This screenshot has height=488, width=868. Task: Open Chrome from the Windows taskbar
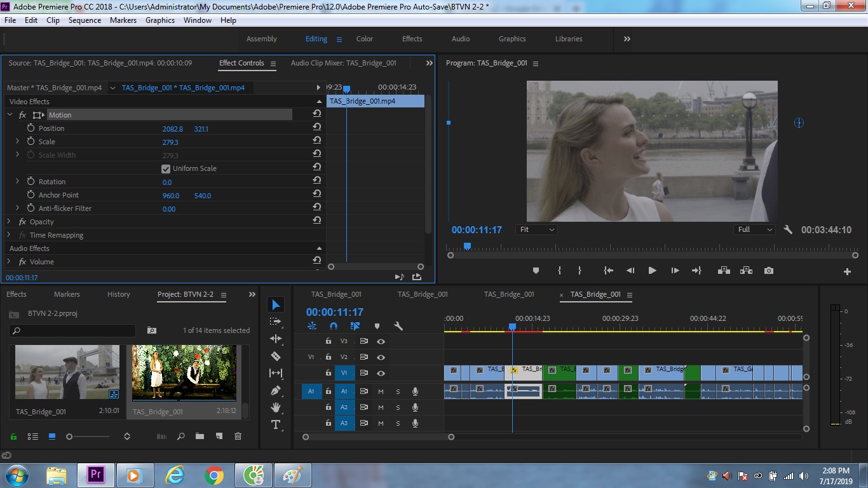coord(214,475)
